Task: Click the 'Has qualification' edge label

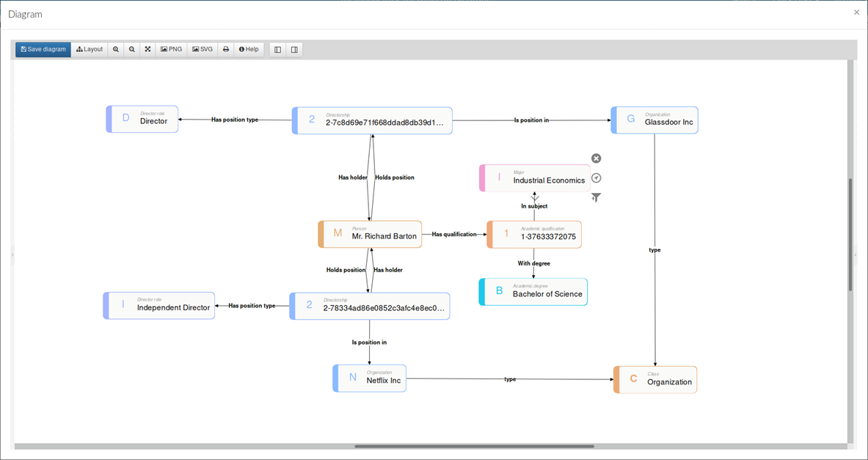Action: click(454, 234)
